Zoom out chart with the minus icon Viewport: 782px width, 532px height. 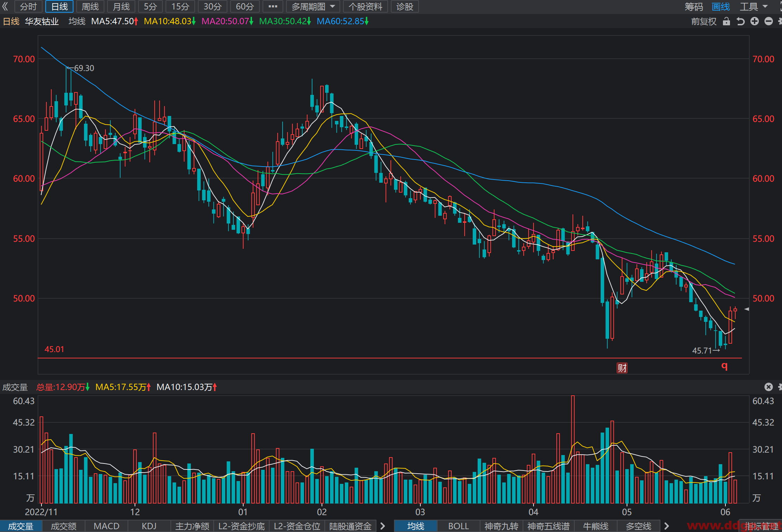(x=769, y=21)
